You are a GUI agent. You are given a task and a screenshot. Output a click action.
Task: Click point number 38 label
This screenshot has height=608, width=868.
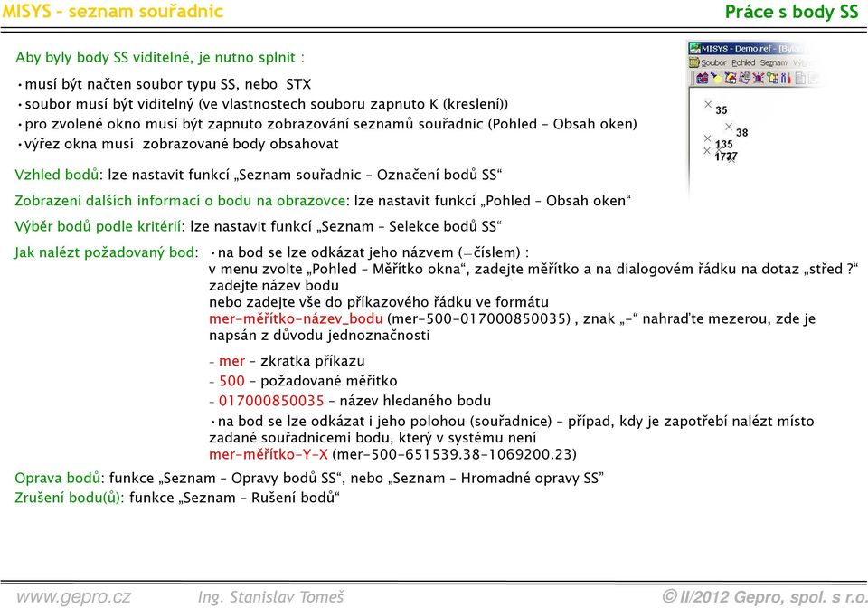click(x=742, y=132)
